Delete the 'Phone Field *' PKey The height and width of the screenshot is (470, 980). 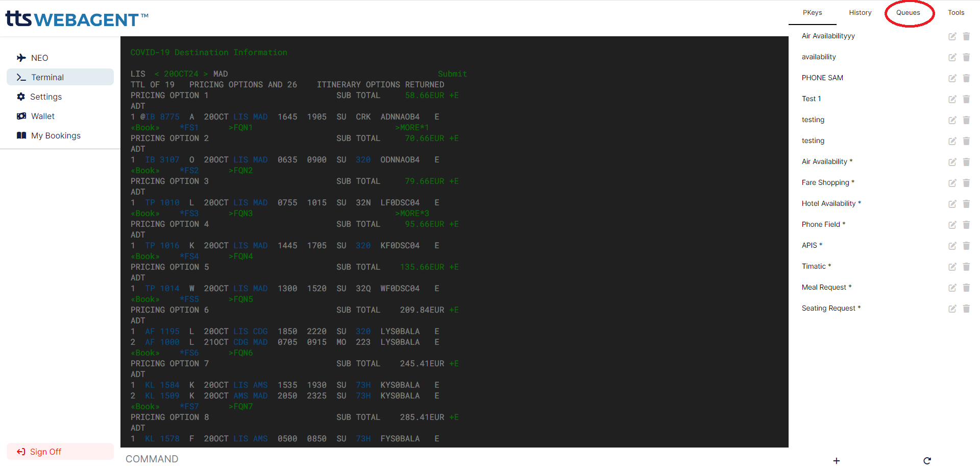[x=966, y=225]
